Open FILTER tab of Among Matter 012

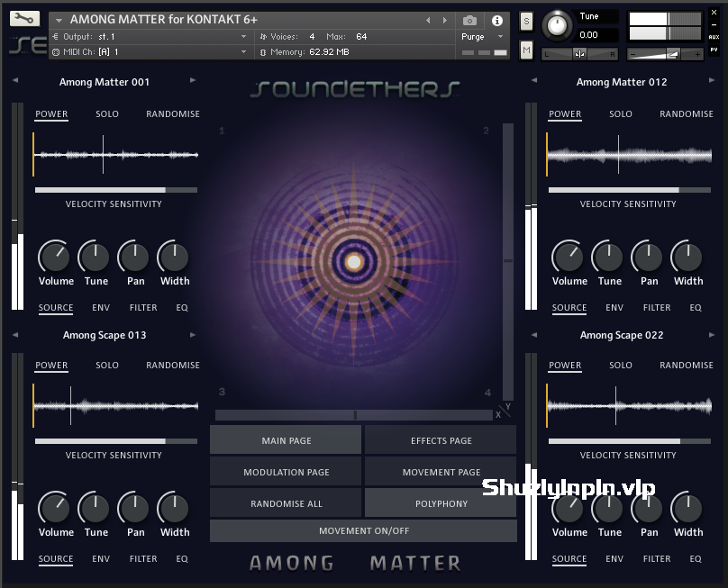657,308
